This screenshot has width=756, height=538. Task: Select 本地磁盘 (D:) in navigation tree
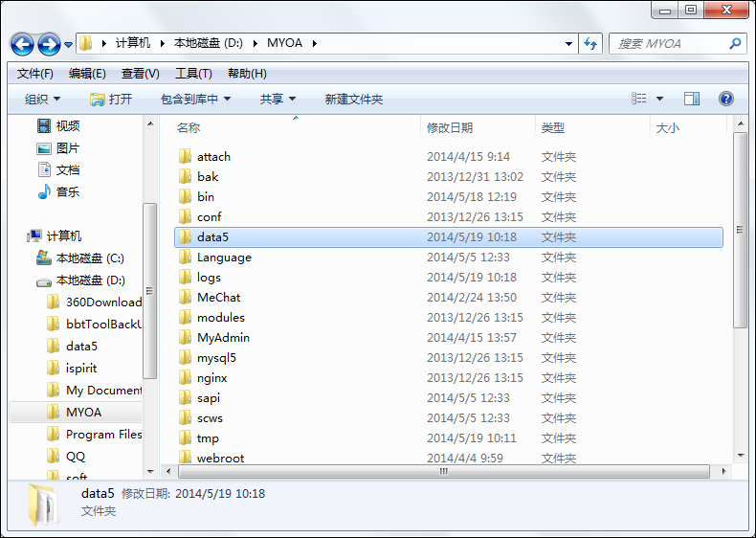pos(80,280)
